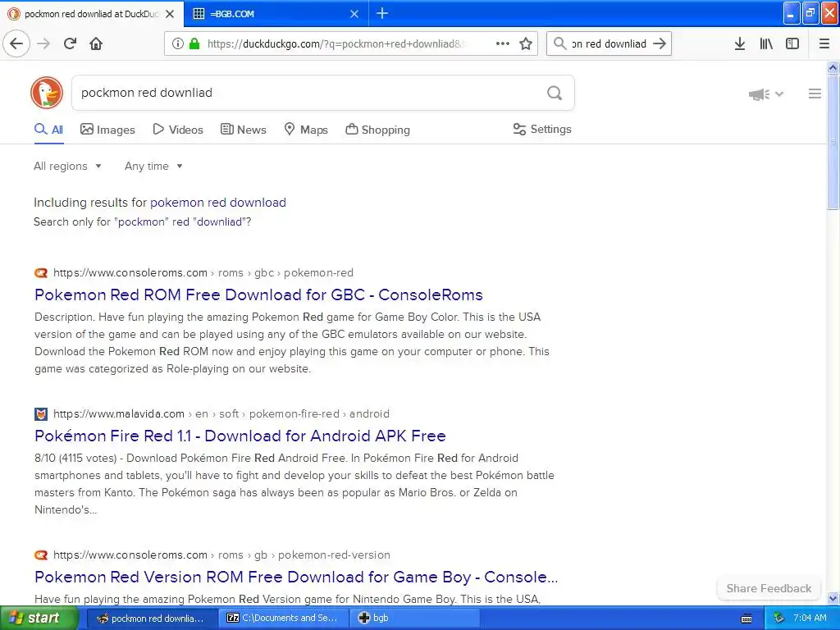Click the vertical scrollbar thumb

833,142
